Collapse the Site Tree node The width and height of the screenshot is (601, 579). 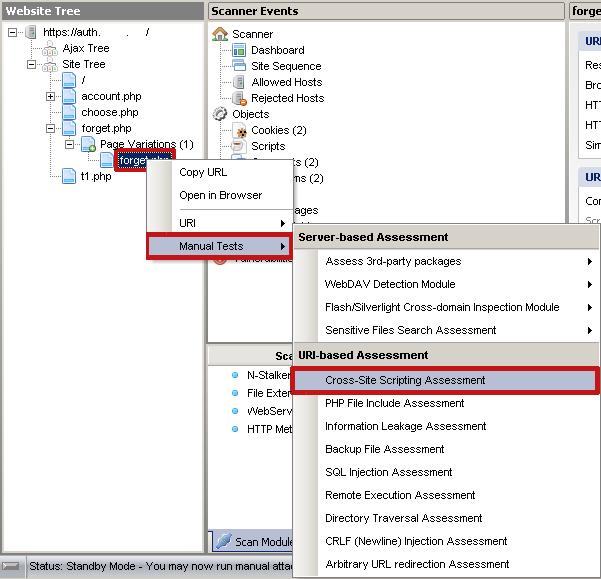[31, 65]
